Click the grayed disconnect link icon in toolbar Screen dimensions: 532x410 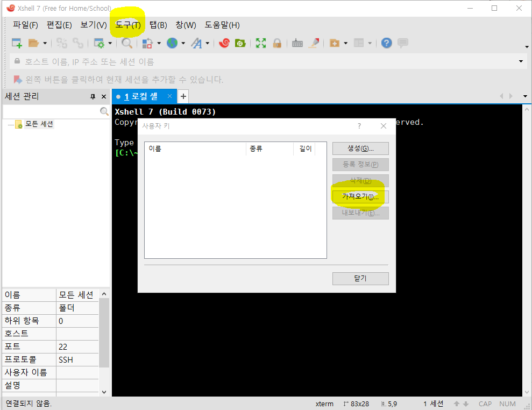[x=62, y=43]
